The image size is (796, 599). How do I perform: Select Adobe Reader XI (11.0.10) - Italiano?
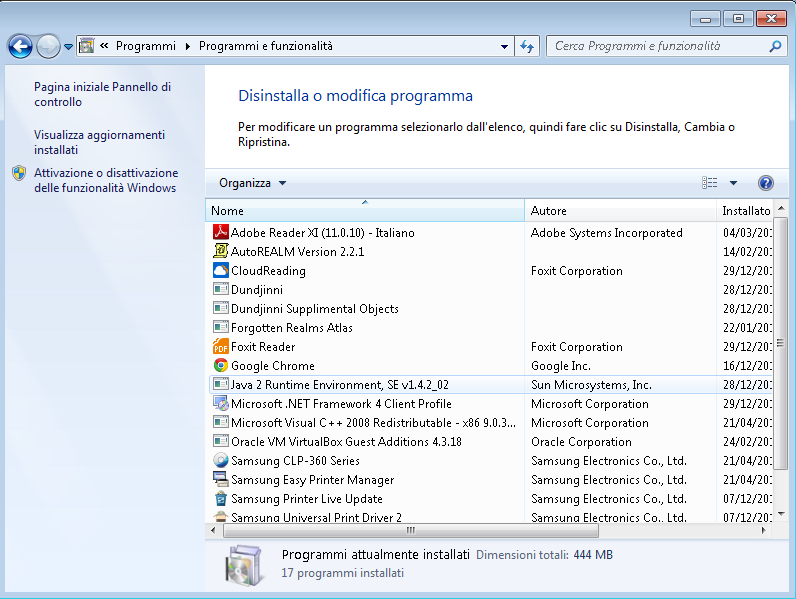click(x=322, y=232)
